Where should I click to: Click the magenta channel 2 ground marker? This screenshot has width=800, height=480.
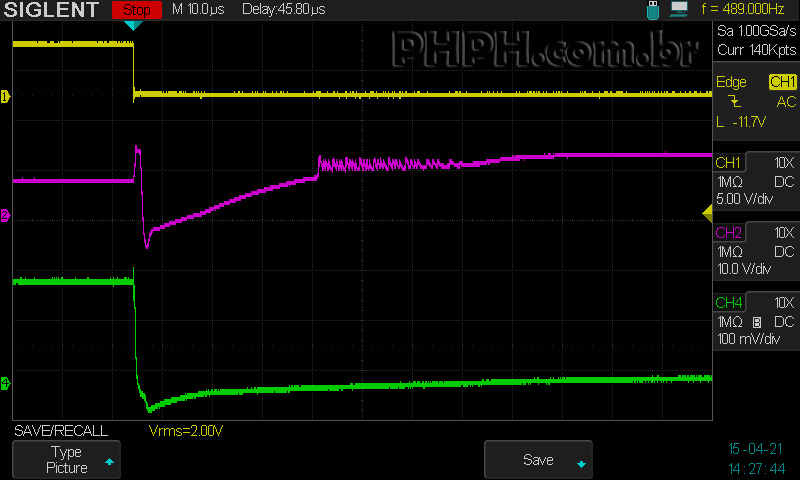pos(6,215)
